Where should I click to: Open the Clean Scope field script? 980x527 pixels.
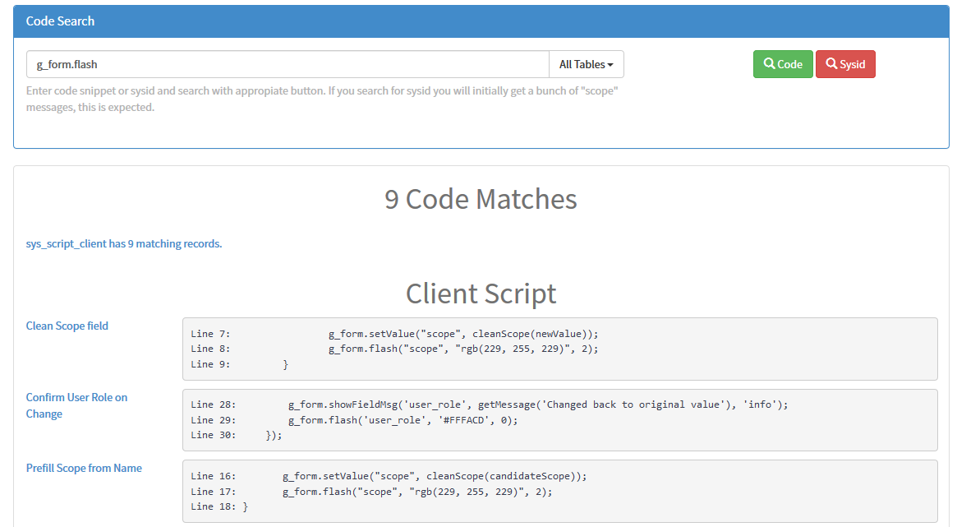tap(67, 326)
